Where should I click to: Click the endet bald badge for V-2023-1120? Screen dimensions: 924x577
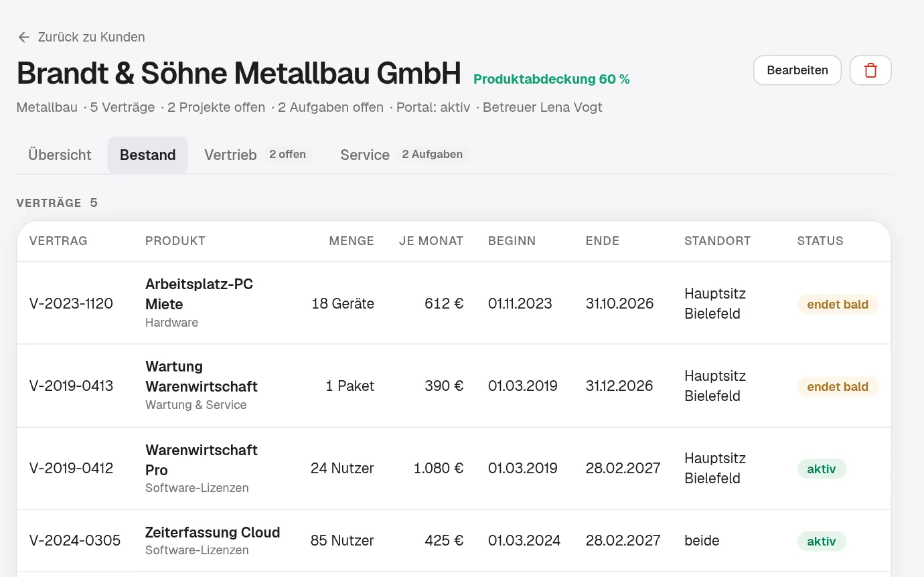838,304
